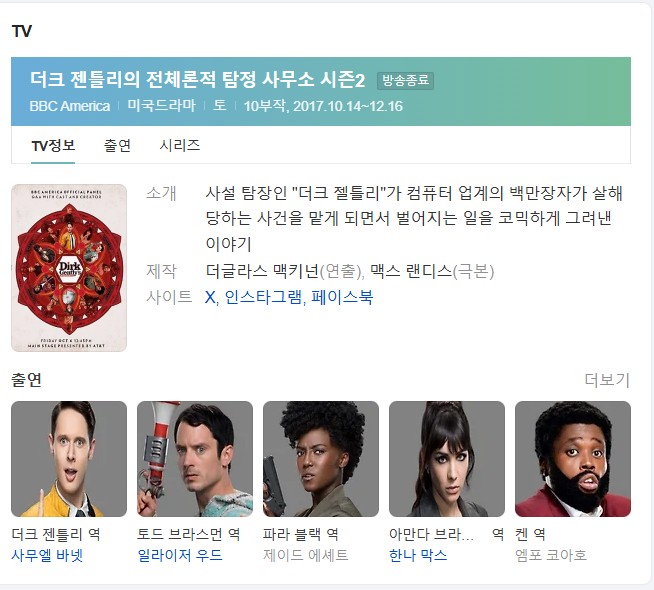Image resolution: width=654 pixels, height=590 pixels.
Task: Click the 켄 역 cast photo
Action: (573, 459)
